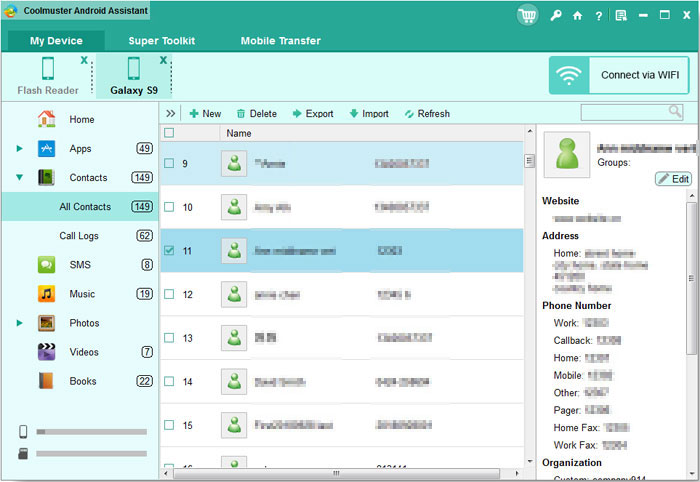Screen dimensions: 700x482
Task: Click the large contact photo in details panel
Action: pyautogui.click(x=567, y=154)
